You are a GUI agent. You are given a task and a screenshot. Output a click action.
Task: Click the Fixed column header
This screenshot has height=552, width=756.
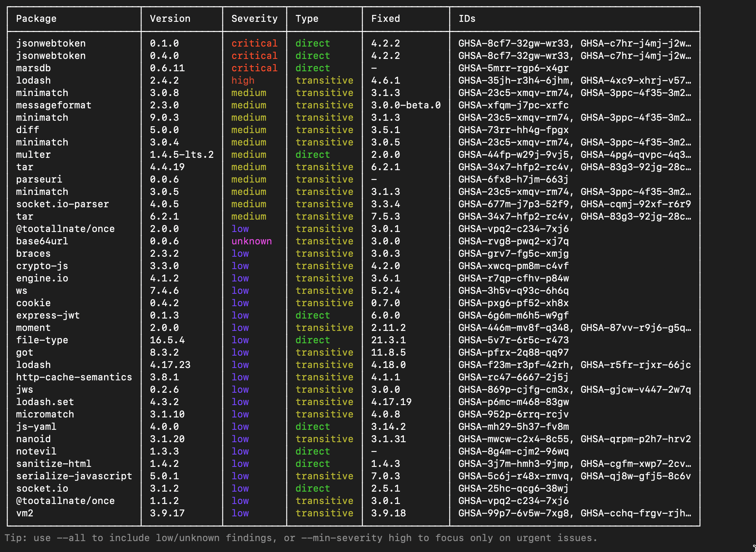coord(386,19)
